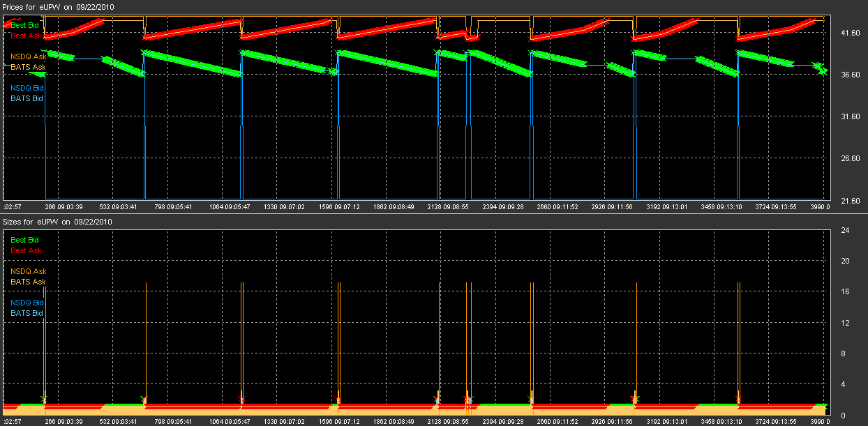Pick 'NSDQ Ask' legend in the Sizes chart
This screenshot has width=868, height=426.
[29, 271]
